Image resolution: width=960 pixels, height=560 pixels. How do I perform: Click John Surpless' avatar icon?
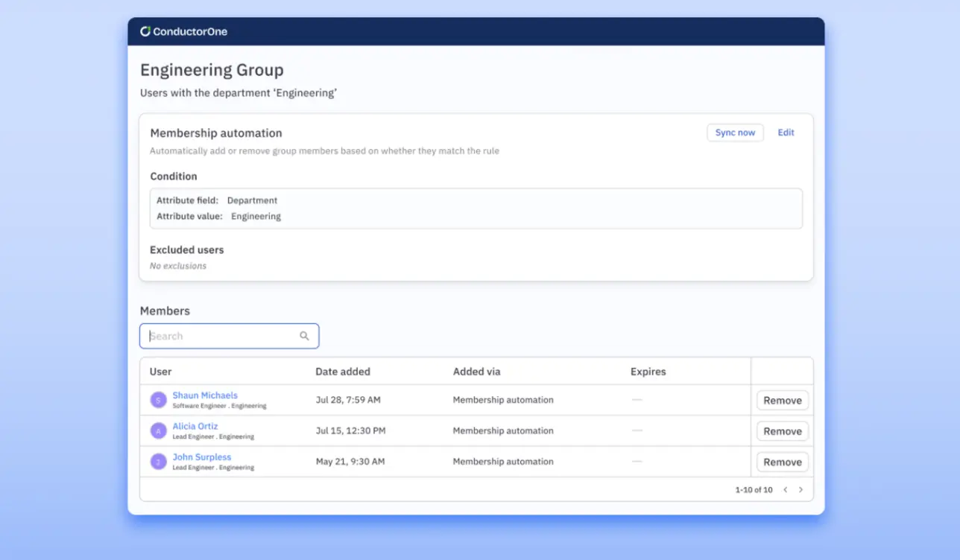158,462
